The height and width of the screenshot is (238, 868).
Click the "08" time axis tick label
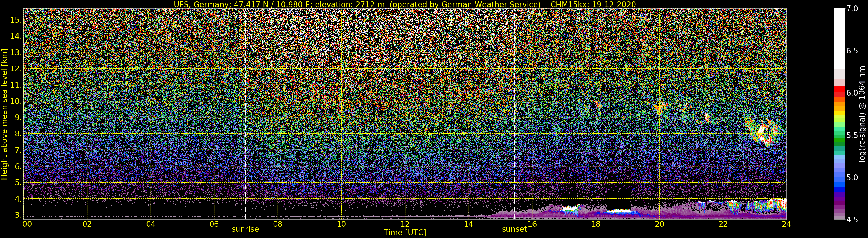click(278, 224)
